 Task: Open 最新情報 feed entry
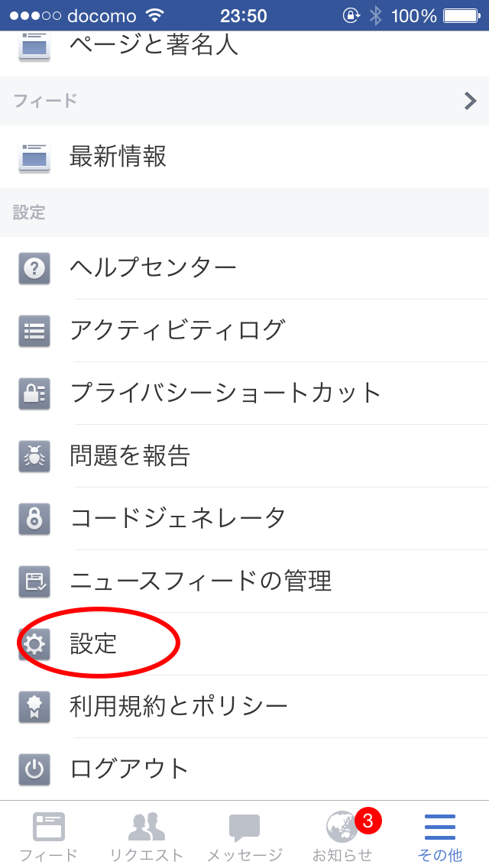(244, 157)
